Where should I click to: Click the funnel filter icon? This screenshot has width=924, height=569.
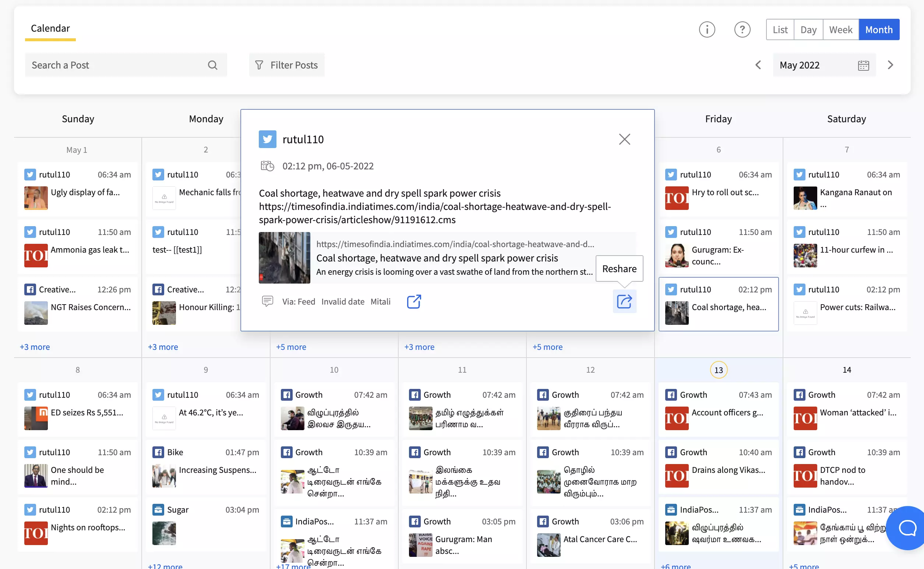(259, 65)
